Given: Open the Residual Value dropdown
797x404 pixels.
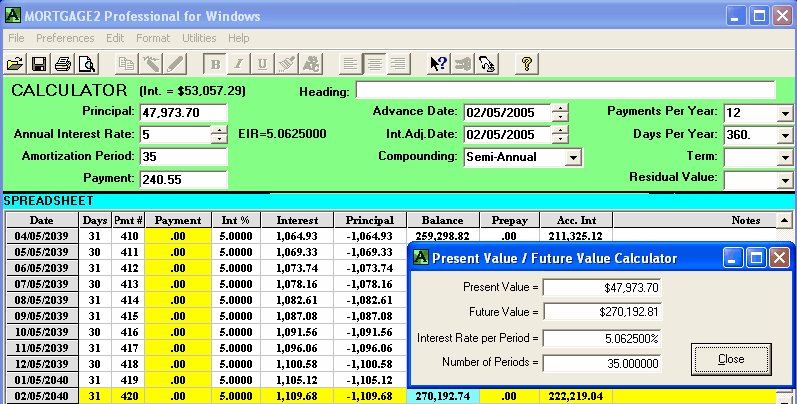Looking at the screenshot, I should tap(783, 180).
